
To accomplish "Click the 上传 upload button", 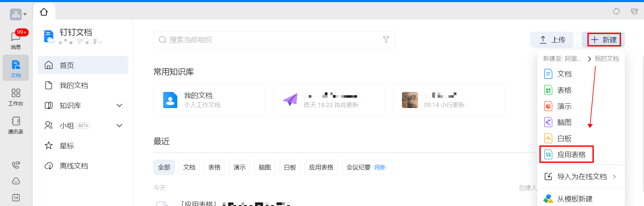I will pyautogui.click(x=552, y=40).
